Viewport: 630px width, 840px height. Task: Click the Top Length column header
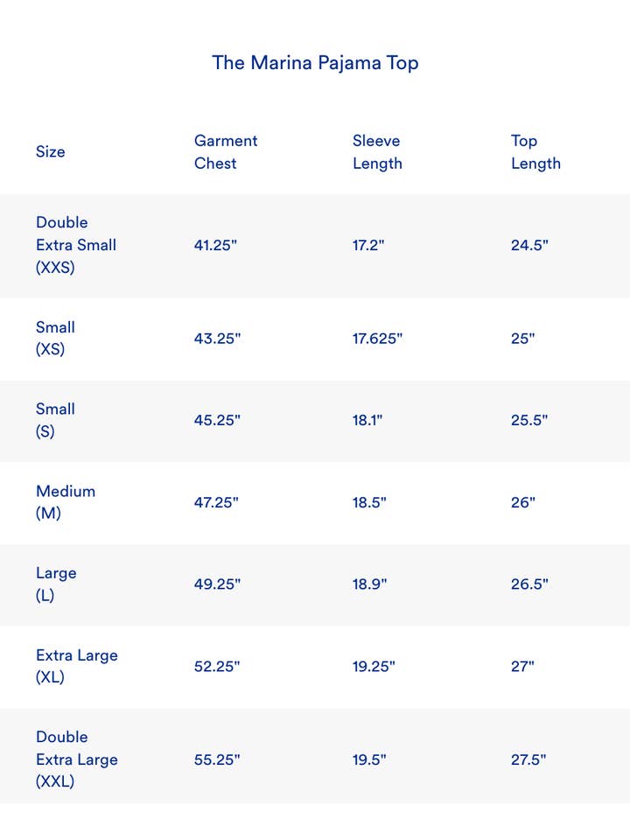[535, 151]
